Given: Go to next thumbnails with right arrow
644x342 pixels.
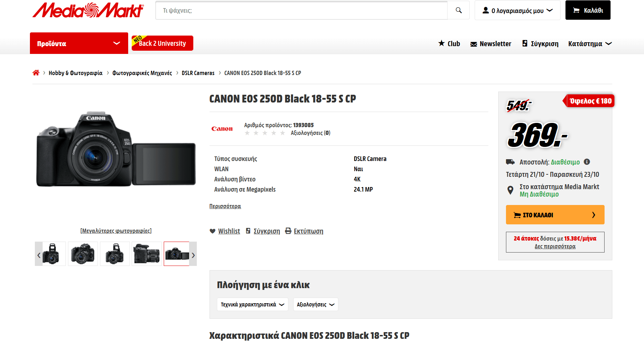Looking at the screenshot, I should [193, 255].
